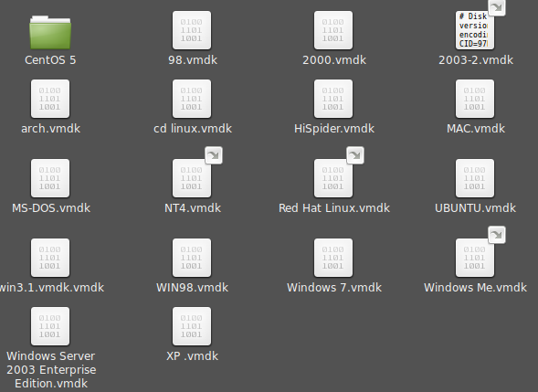Select the WIN98.vmdk file icon
Image resolution: width=538 pixels, height=392 pixels.
point(192,258)
